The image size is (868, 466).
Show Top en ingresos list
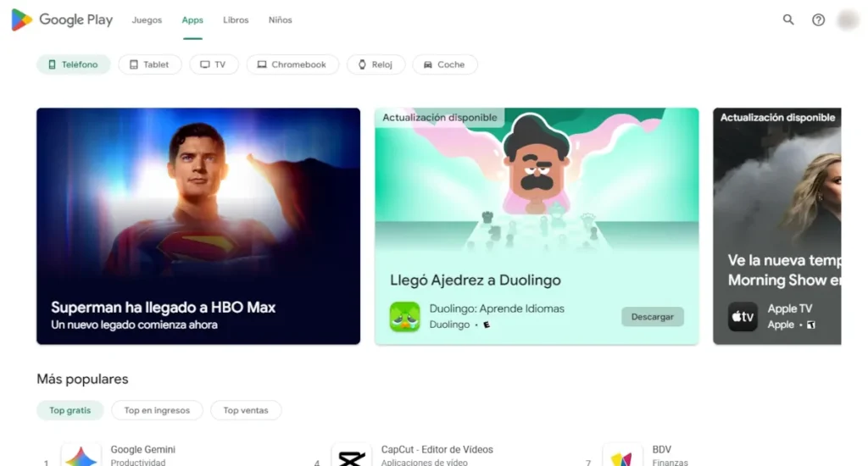tap(157, 410)
